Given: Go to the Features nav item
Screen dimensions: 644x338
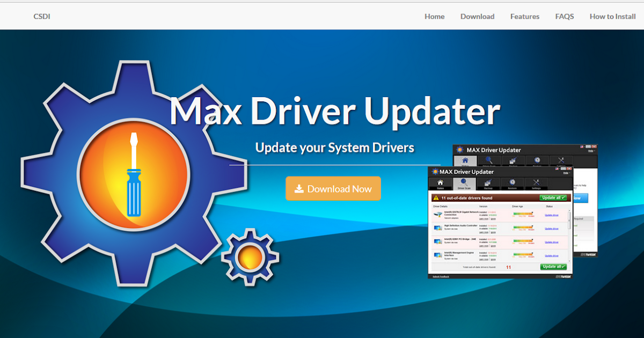Looking at the screenshot, I should click(x=525, y=17).
